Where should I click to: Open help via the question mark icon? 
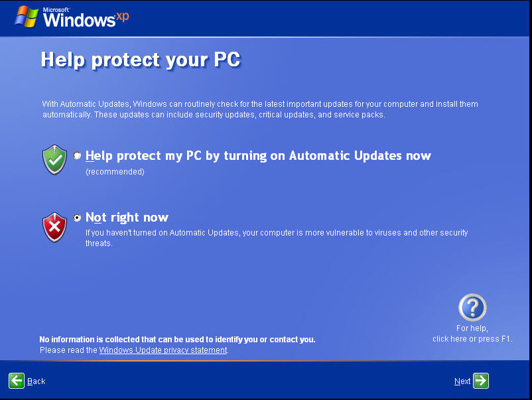tap(472, 308)
